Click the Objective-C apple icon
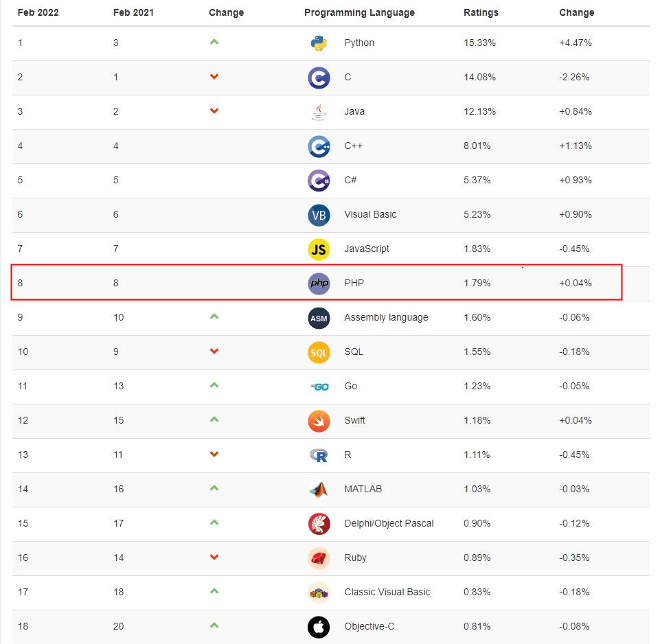This screenshot has width=660, height=644. click(319, 627)
